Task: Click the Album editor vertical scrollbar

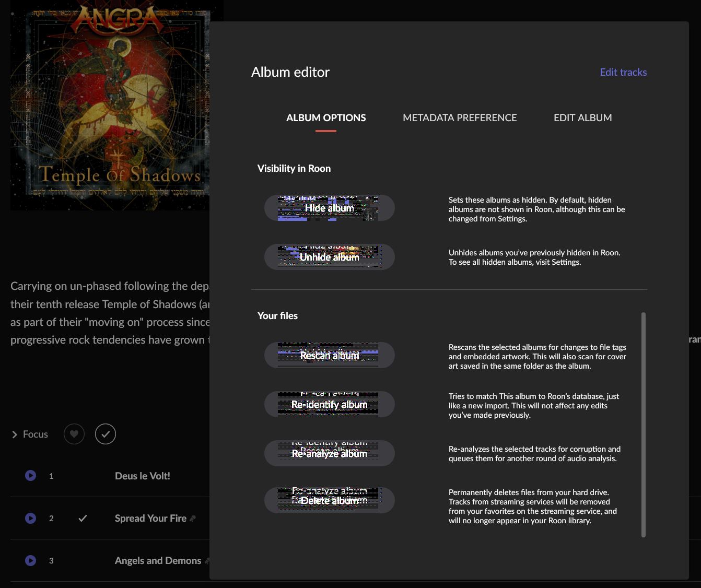Action: (644, 425)
